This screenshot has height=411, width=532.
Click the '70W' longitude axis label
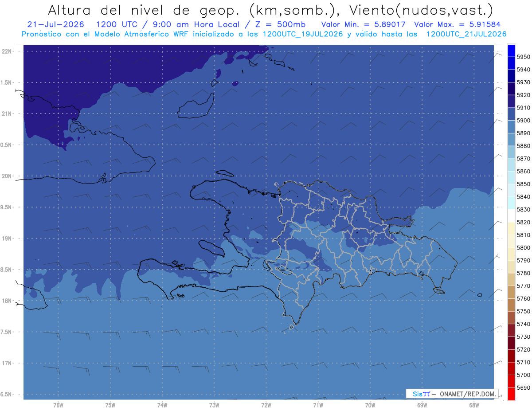(x=370, y=405)
